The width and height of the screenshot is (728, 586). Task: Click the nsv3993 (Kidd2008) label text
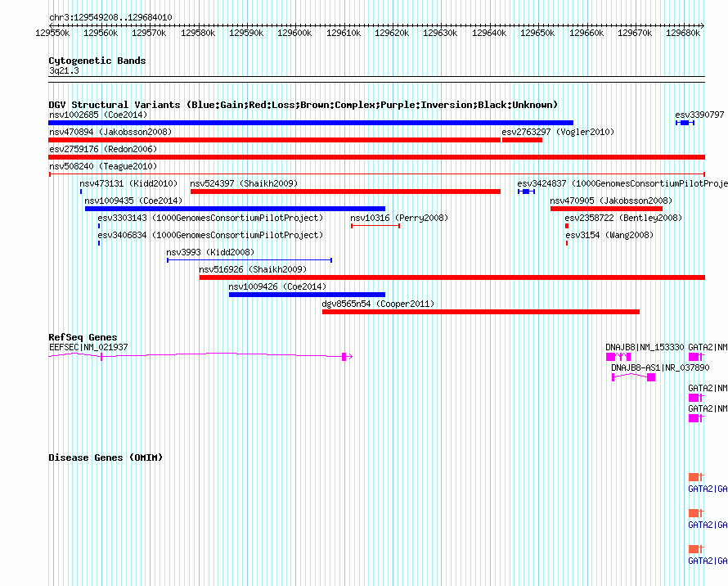tap(210, 252)
